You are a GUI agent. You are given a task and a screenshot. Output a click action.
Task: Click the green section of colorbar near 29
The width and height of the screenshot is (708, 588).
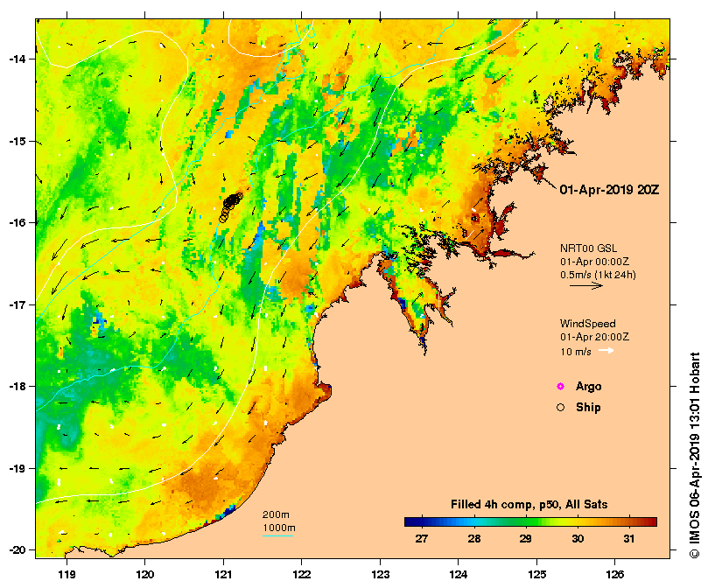point(526,522)
